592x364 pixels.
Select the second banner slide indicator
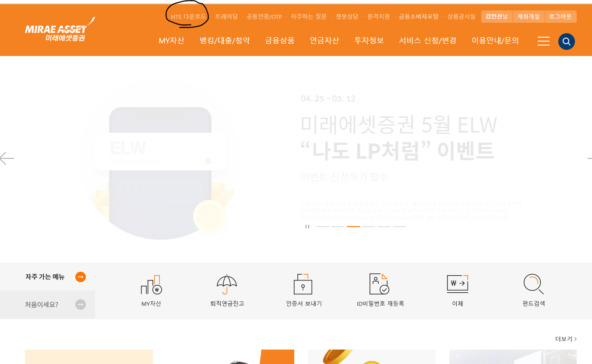(338, 227)
